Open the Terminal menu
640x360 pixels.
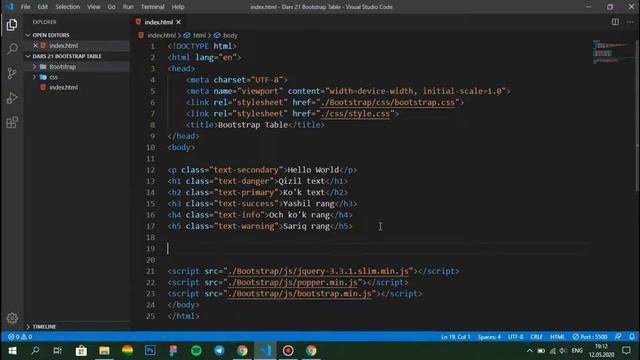(152, 7)
